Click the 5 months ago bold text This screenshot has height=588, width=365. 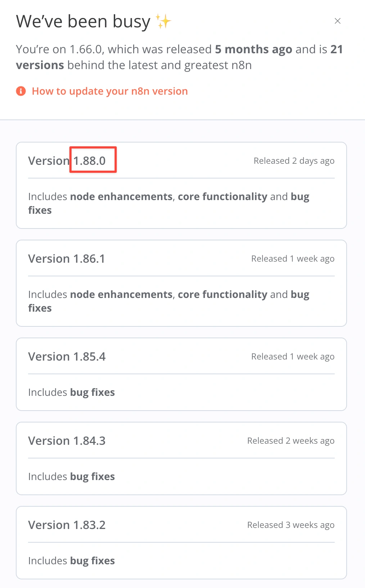(x=253, y=49)
